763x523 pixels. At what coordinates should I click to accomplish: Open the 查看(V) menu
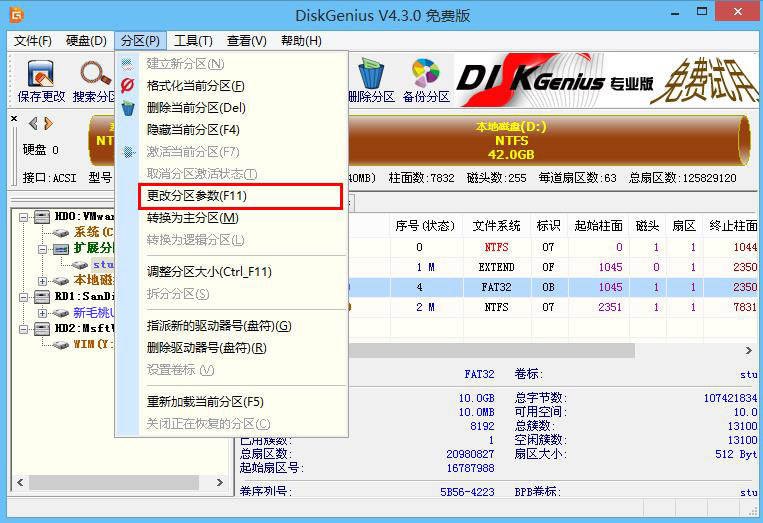[247, 41]
